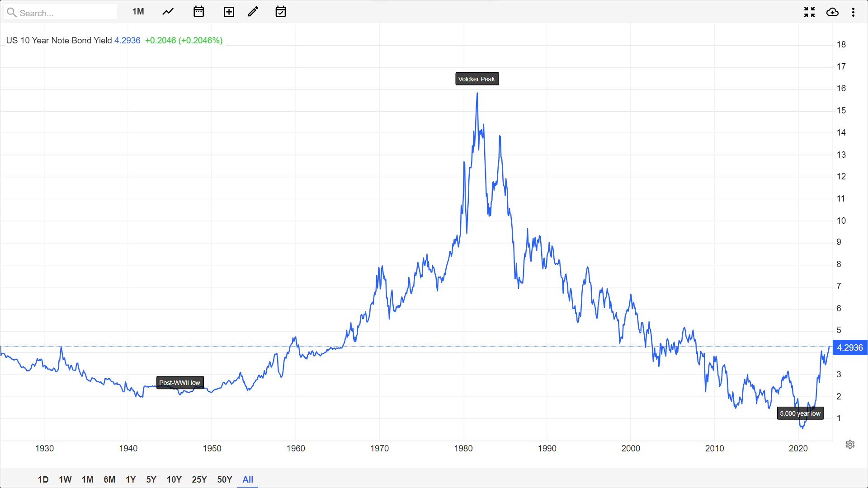This screenshot has height=488, width=868.
Task: Select the 1W time range
Action: point(65,479)
